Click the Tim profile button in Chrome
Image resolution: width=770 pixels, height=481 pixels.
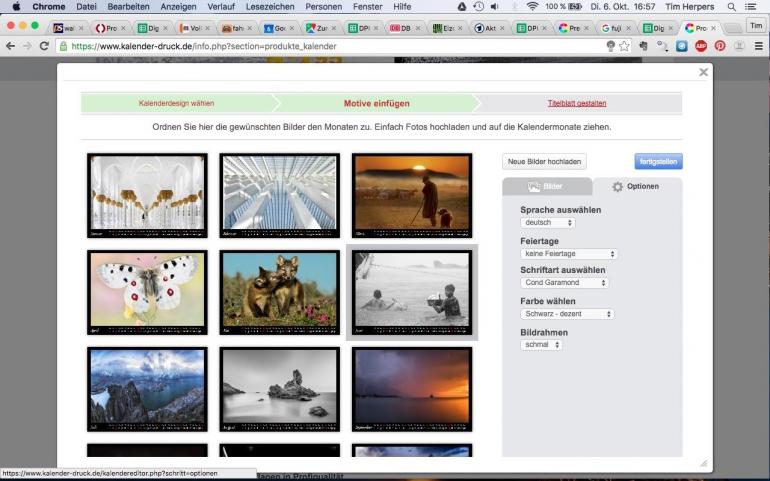click(756, 26)
